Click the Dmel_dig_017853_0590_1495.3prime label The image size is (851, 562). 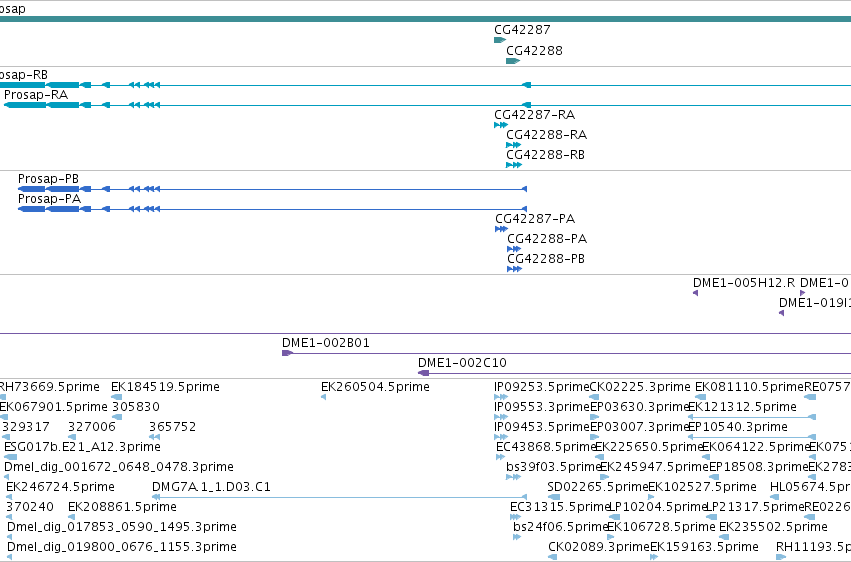click(122, 527)
